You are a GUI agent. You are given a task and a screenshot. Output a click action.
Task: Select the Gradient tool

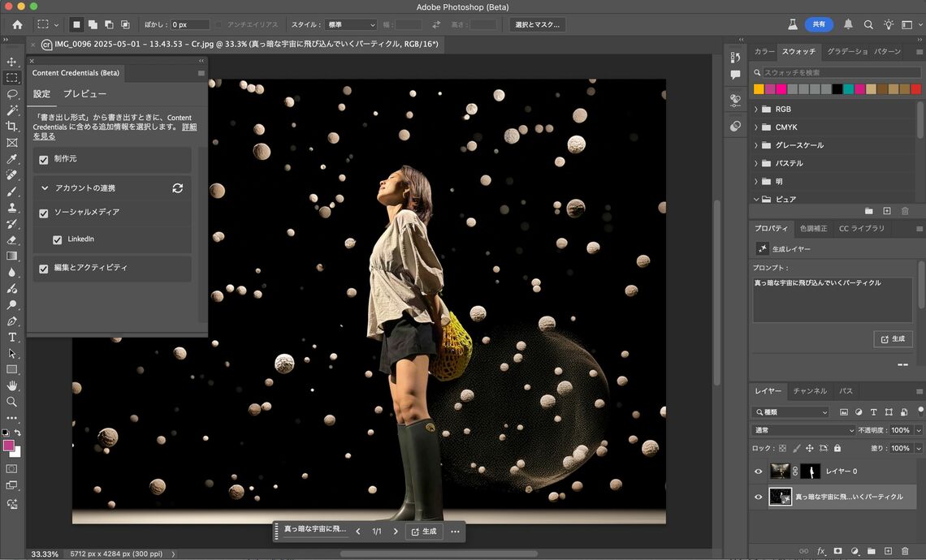(12, 256)
